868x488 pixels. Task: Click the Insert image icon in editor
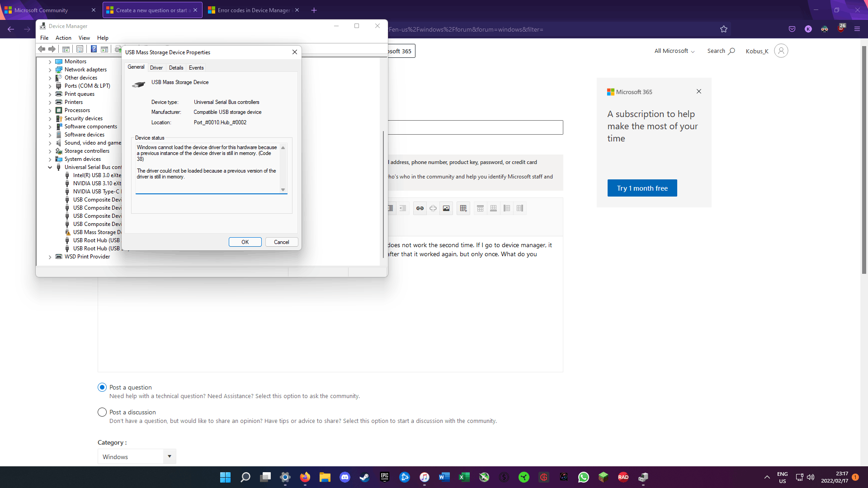(446, 208)
